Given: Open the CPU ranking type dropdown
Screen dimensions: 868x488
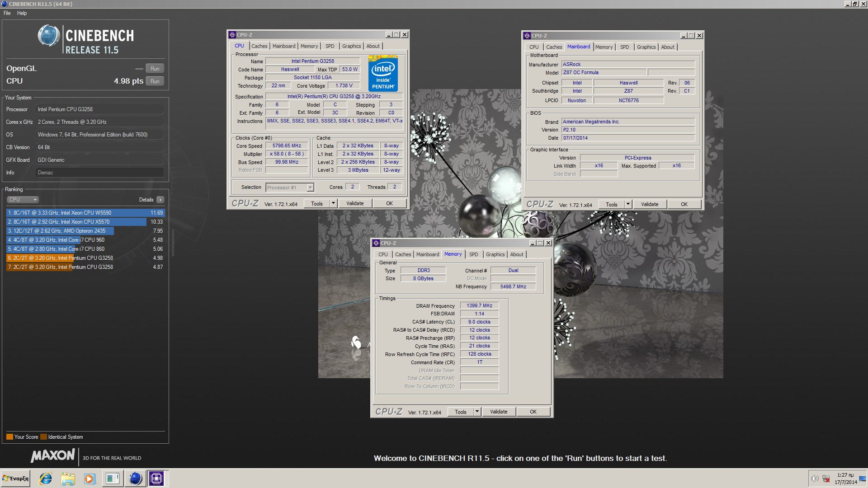Looking at the screenshot, I should (23, 200).
